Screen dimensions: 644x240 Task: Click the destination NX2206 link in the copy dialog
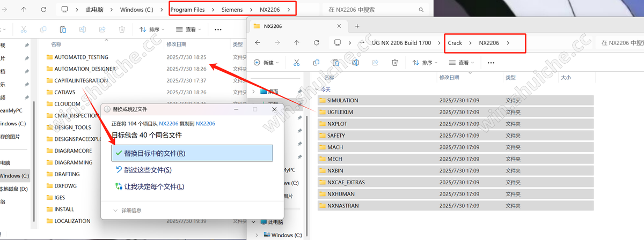tap(206, 123)
